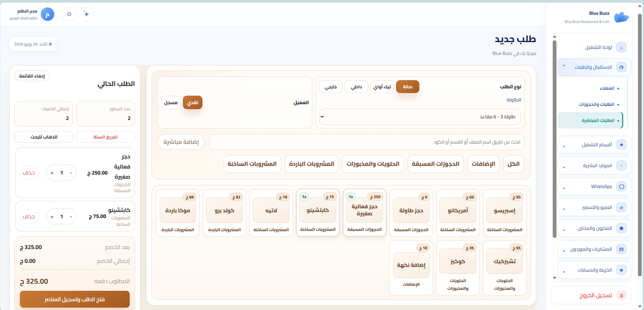Click إخفاء القائمة button
This screenshot has width=644, height=310.
coord(32,76)
